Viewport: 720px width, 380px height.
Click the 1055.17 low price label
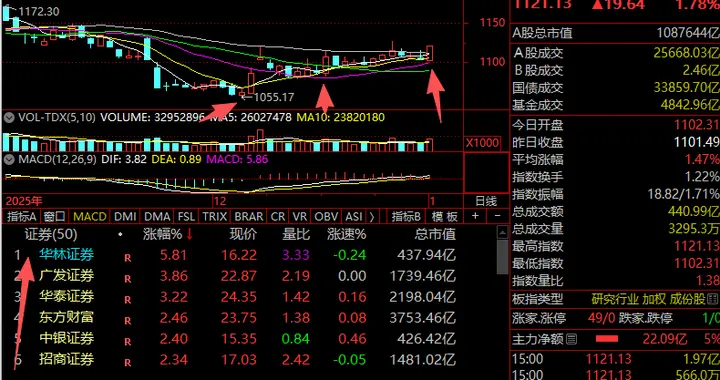[x=274, y=97]
